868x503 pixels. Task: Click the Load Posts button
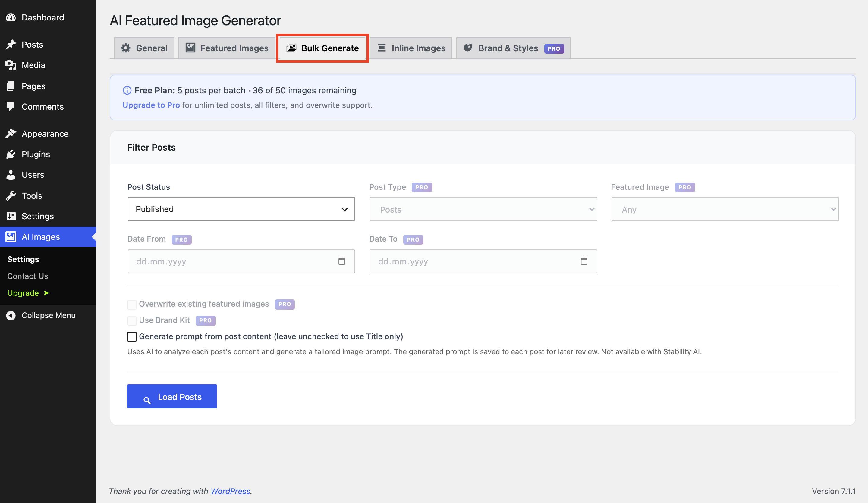[x=172, y=396]
